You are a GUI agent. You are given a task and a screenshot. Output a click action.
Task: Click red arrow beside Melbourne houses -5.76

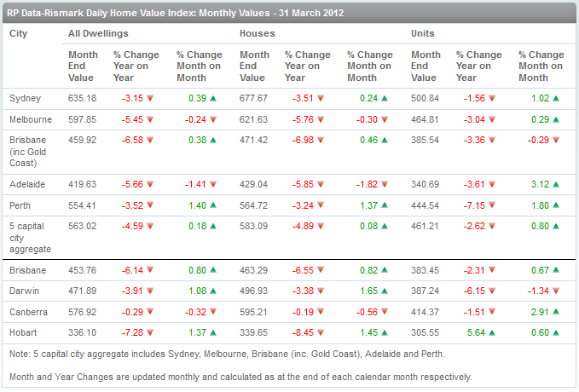322,119
